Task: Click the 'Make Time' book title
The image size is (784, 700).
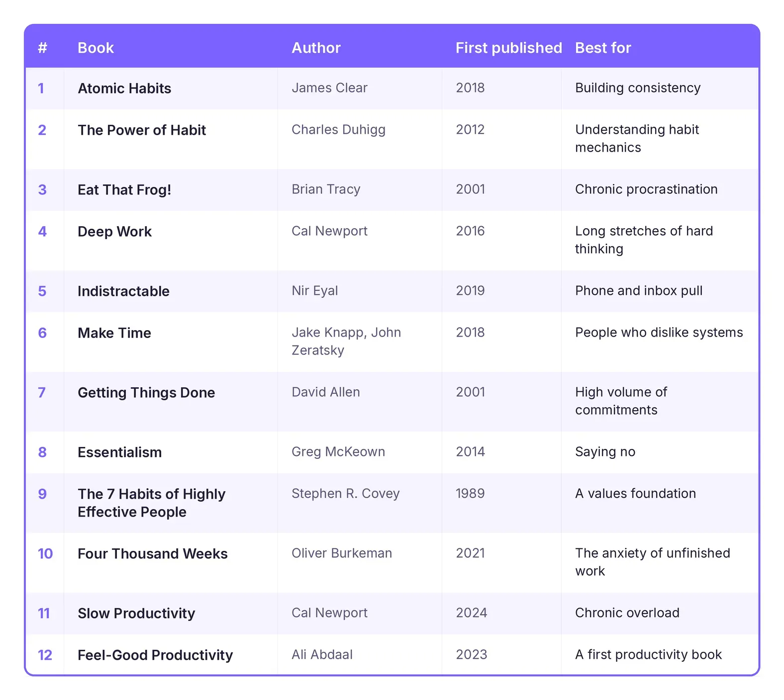Action: pos(114,333)
